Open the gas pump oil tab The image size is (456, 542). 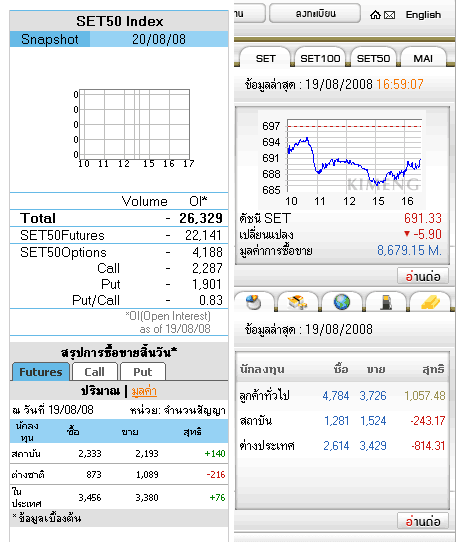coord(386,302)
